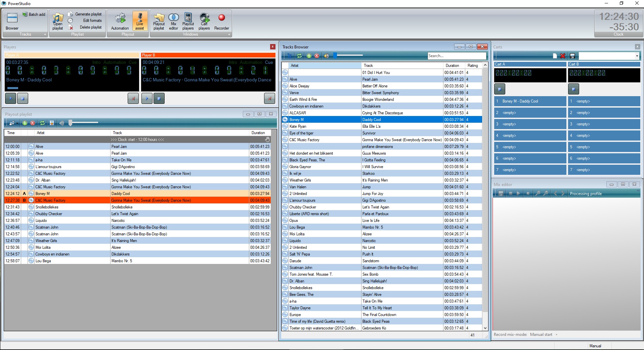This screenshot has height=350, width=644.
Task: Adjust the Tracks Browser volume slider
Action: point(335,55)
